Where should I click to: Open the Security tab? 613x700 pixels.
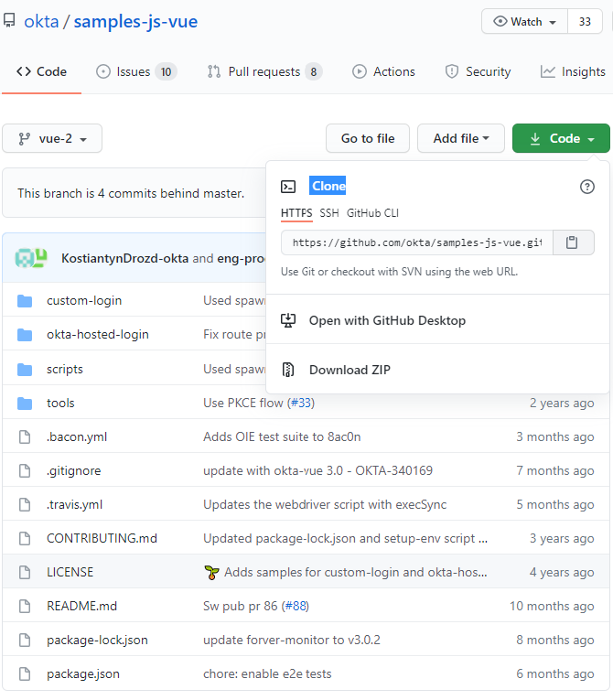click(478, 72)
